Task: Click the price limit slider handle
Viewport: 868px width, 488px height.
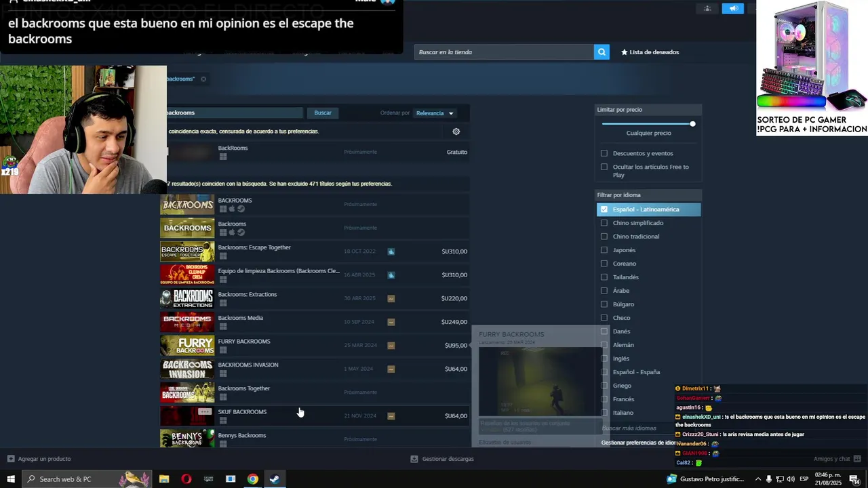Action: [692, 124]
